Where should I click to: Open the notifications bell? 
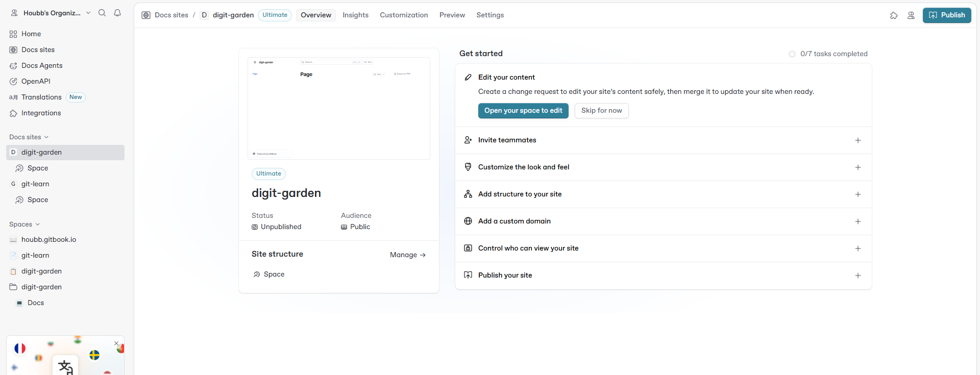click(x=117, y=13)
